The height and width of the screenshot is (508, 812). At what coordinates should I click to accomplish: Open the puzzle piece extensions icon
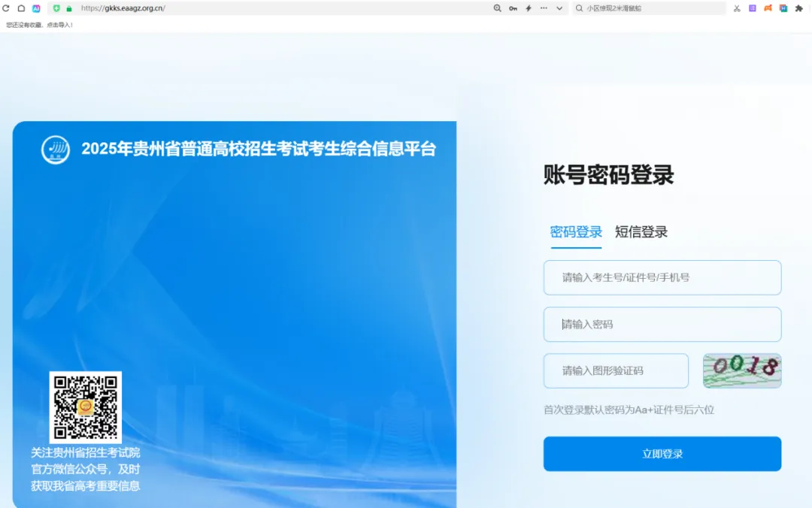pyautogui.click(x=799, y=8)
